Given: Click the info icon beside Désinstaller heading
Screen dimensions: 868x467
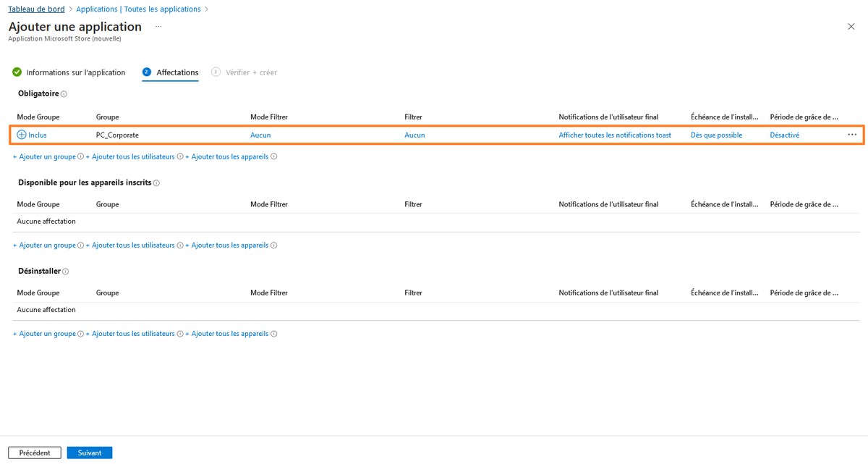Looking at the screenshot, I should coord(66,272).
